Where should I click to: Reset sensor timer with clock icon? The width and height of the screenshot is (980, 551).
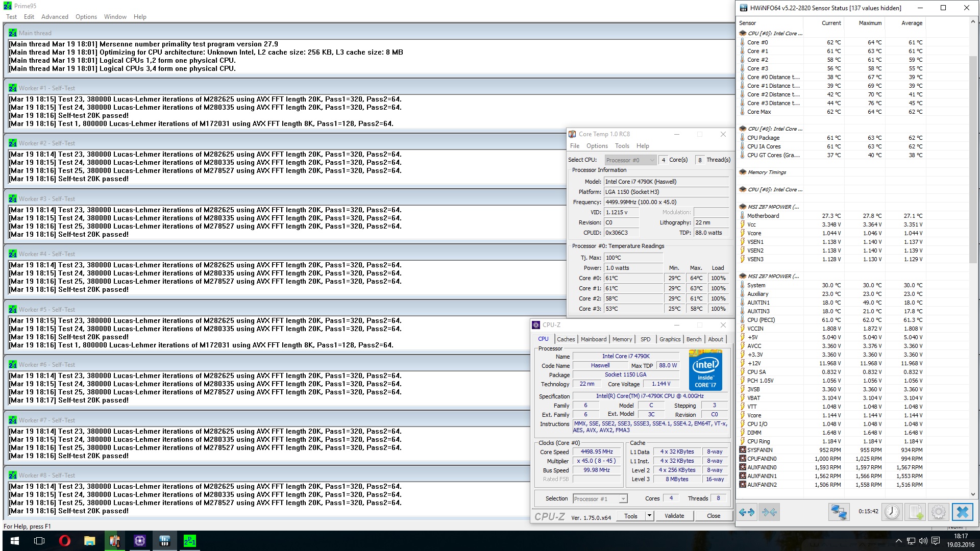click(892, 512)
